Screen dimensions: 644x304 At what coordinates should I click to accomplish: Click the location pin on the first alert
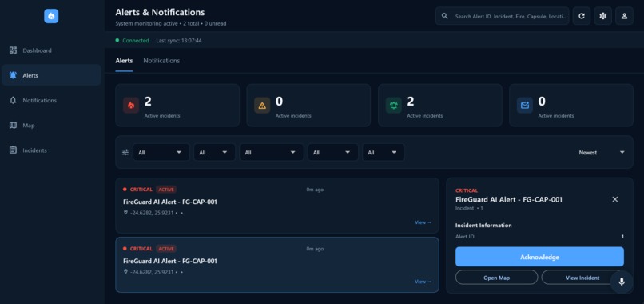pos(125,212)
